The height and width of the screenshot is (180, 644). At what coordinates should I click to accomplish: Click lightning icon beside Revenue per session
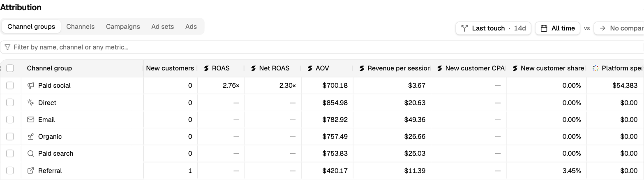click(x=362, y=68)
